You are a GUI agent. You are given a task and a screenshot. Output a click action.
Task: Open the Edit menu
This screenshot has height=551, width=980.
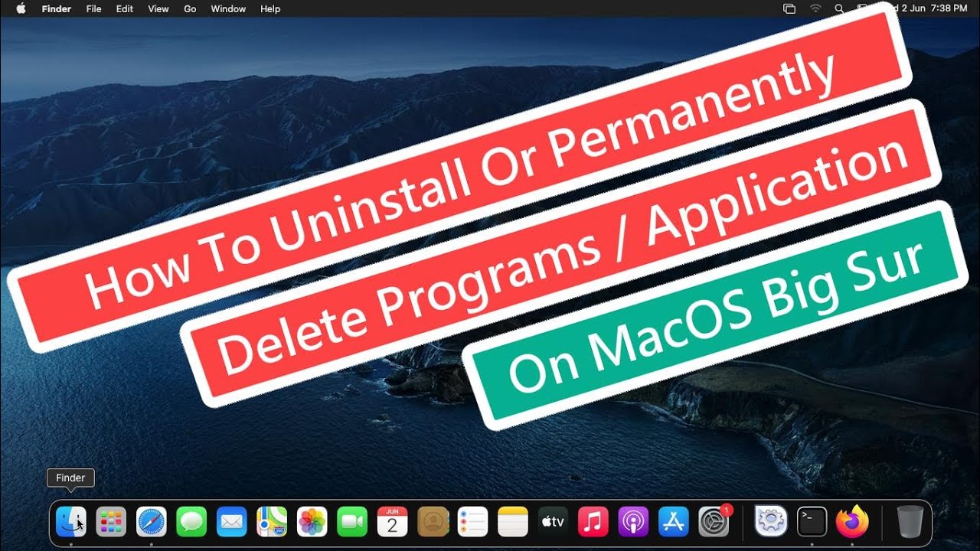[x=124, y=8]
